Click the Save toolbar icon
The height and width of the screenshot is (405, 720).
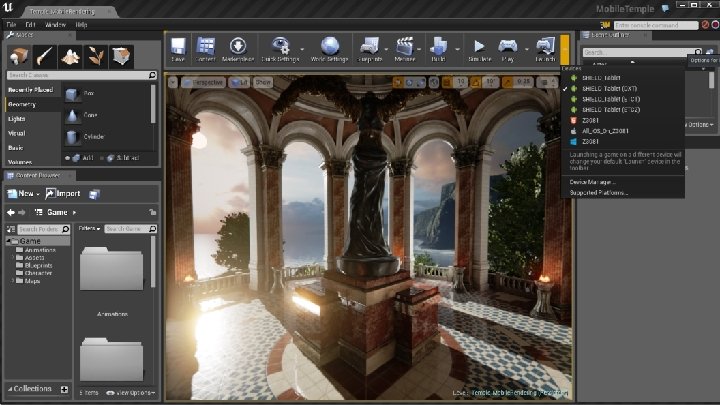178,47
